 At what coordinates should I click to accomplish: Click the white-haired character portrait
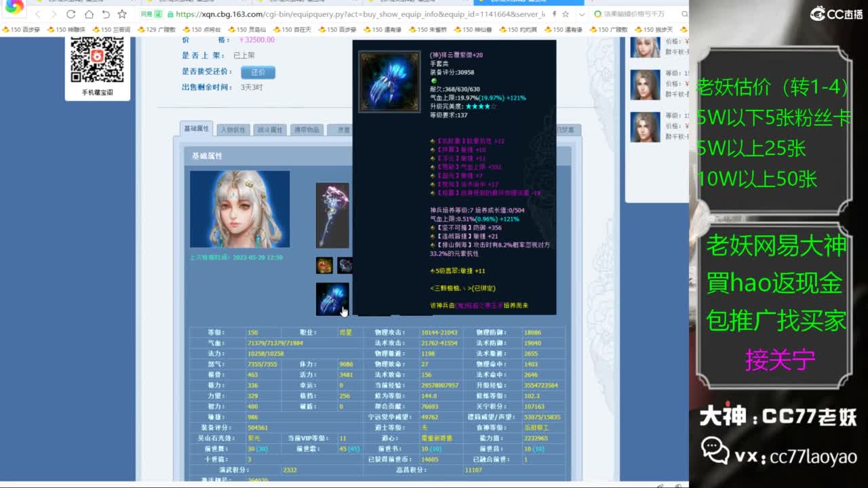pyautogui.click(x=239, y=209)
